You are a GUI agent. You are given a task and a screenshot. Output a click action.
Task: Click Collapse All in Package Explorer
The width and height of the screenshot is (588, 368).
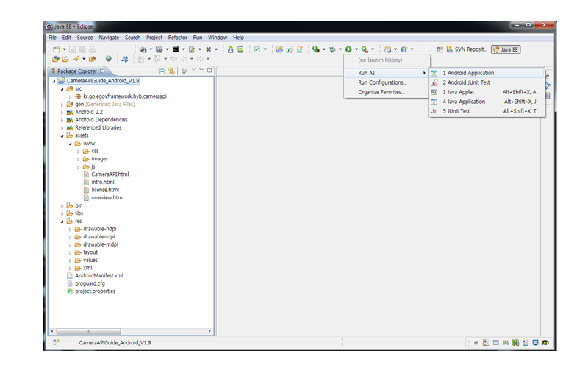[162, 71]
